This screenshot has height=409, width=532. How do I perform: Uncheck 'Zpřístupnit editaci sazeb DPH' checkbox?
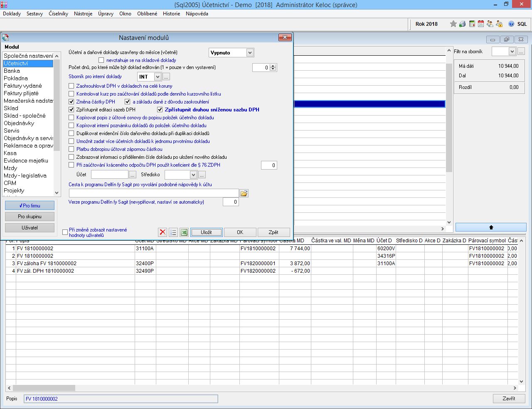tap(71, 110)
